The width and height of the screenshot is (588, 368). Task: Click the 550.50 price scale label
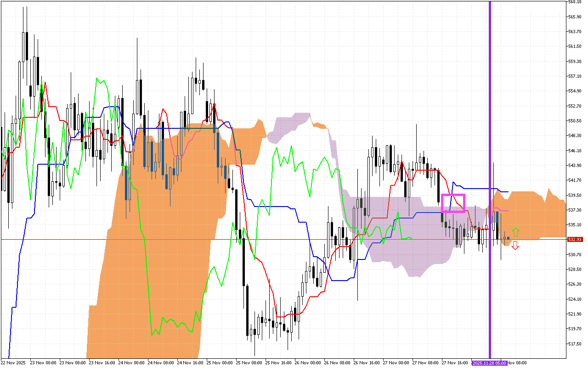[575, 121]
